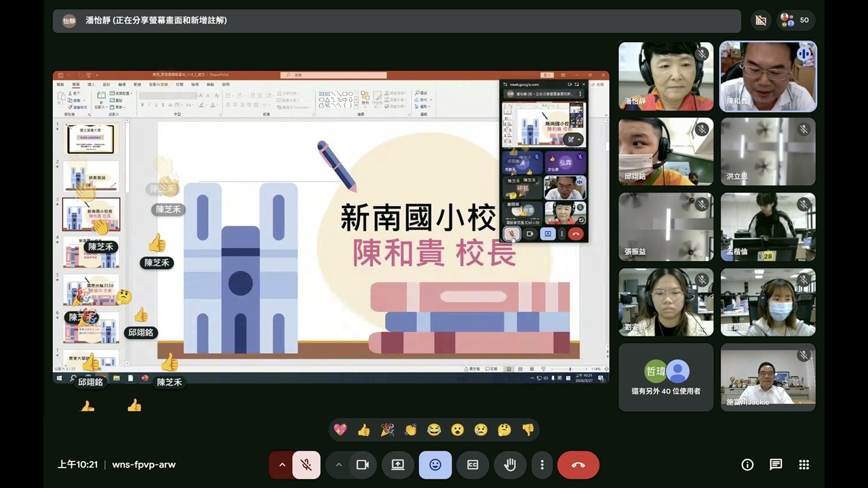Toggle the camera in the bottom bar
This screenshot has width=868, height=488.
362,465
